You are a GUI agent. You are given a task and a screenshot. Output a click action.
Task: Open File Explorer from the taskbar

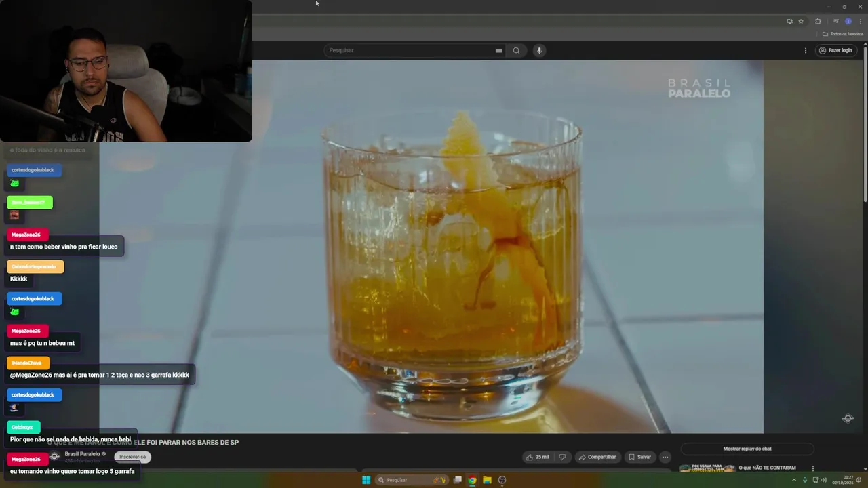pyautogui.click(x=487, y=480)
